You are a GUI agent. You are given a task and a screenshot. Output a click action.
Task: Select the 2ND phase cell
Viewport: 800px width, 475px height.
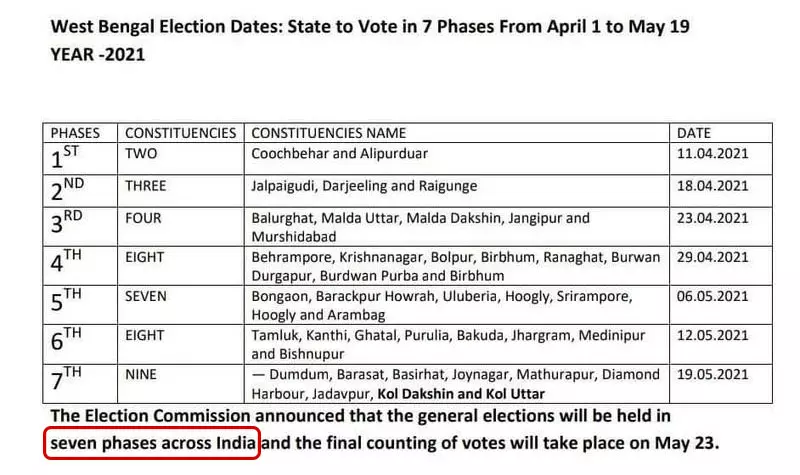point(80,191)
